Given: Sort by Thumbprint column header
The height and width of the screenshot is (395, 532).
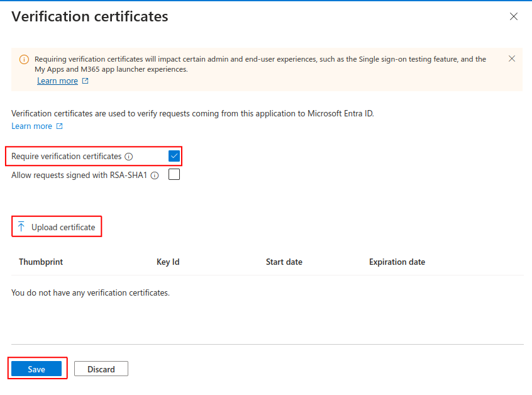Looking at the screenshot, I should point(41,262).
